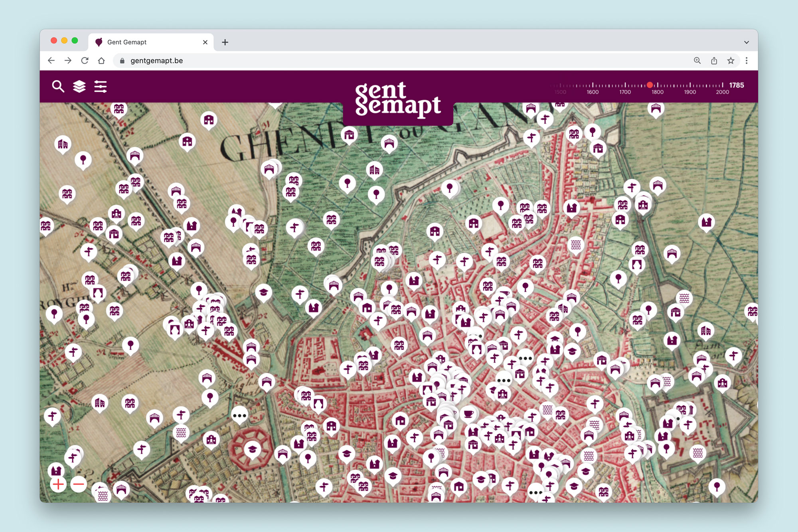Image resolution: width=798 pixels, height=532 pixels.
Task: Go forward in browser history
Action: pos(68,61)
